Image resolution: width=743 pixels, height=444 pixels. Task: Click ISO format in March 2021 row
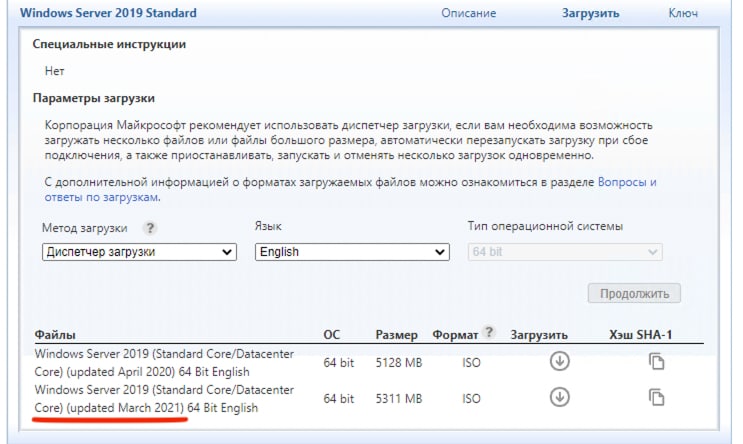tap(471, 399)
